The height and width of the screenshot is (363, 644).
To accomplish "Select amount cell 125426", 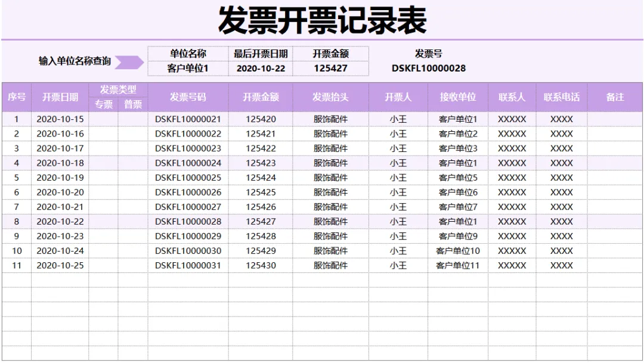I will tap(261, 207).
